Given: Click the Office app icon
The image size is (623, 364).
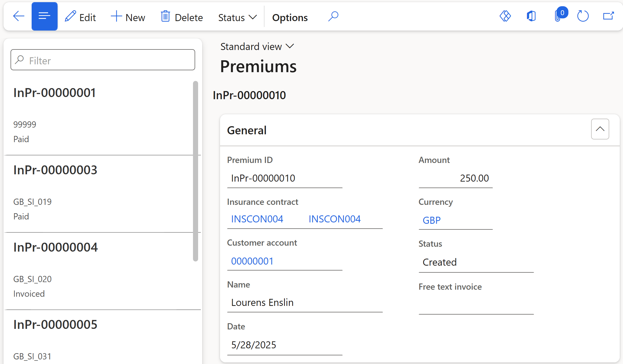Looking at the screenshot, I should tap(531, 16).
